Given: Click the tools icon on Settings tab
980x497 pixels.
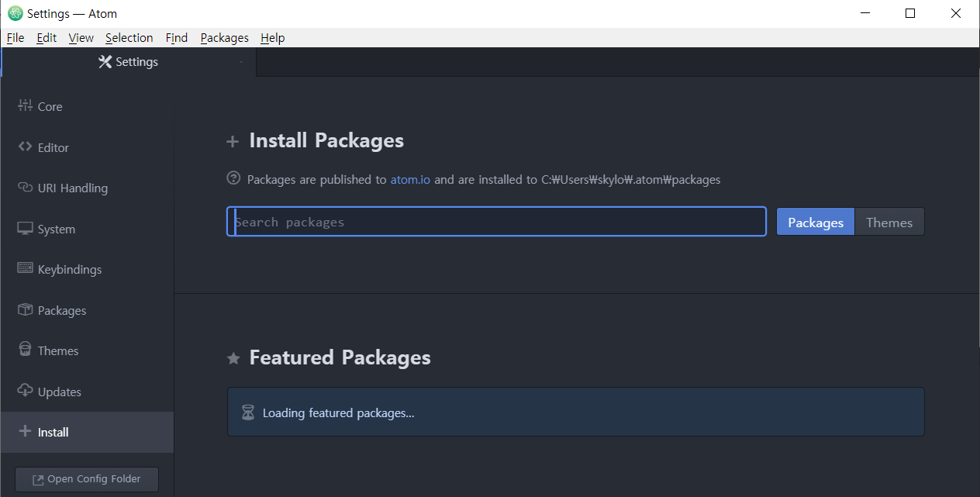Looking at the screenshot, I should click(x=105, y=62).
